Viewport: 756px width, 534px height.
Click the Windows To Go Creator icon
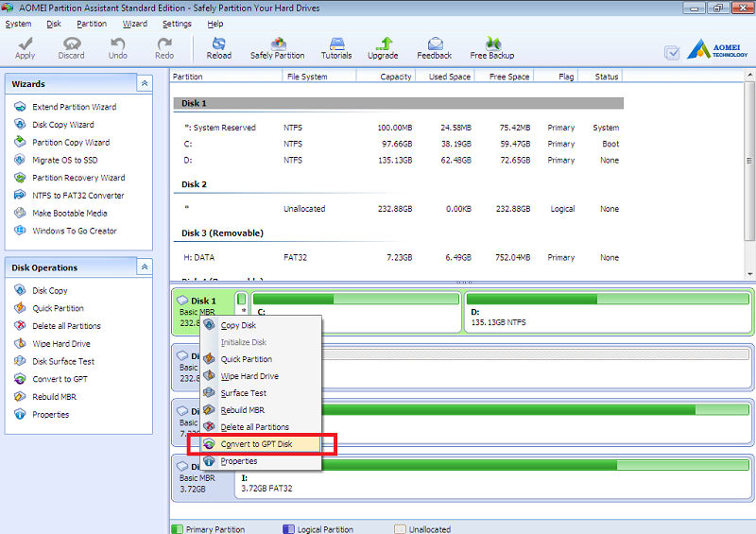tap(20, 231)
